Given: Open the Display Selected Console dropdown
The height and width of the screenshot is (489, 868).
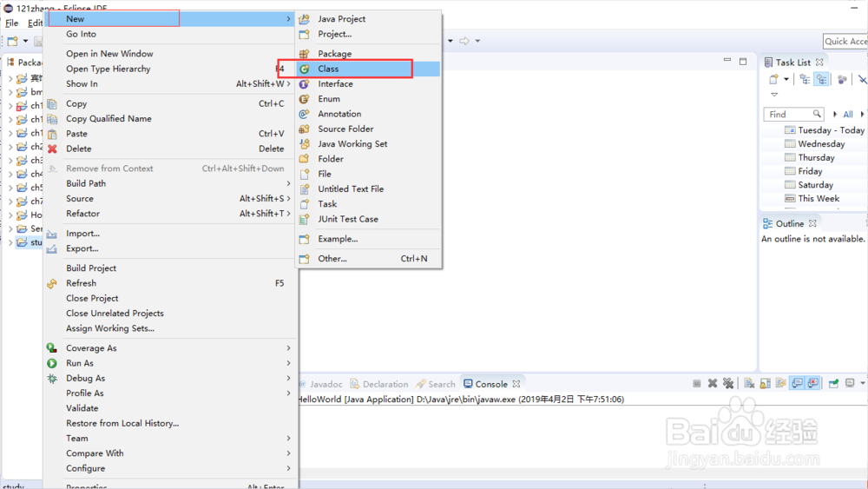Looking at the screenshot, I should (862, 383).
